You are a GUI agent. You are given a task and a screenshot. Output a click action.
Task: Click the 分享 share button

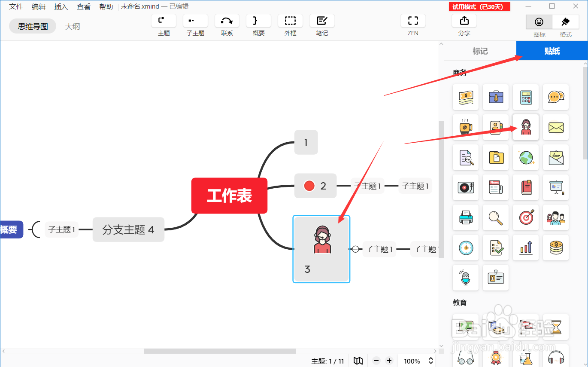pyautogui.click(x=464, y=24)
